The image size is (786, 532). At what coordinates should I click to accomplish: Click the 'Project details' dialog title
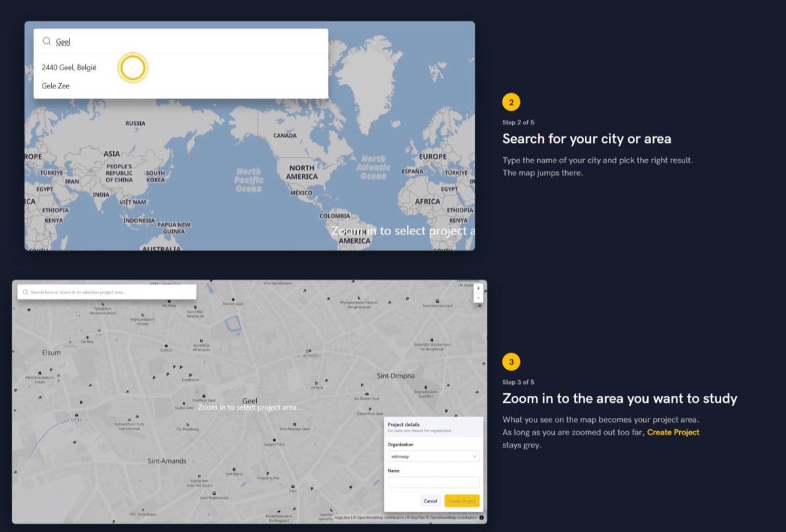403,425
